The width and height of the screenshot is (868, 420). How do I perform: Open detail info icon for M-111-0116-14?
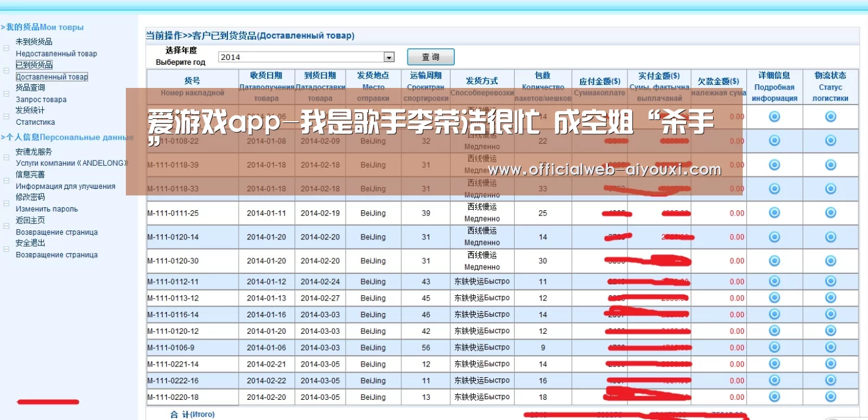point(774,314)
